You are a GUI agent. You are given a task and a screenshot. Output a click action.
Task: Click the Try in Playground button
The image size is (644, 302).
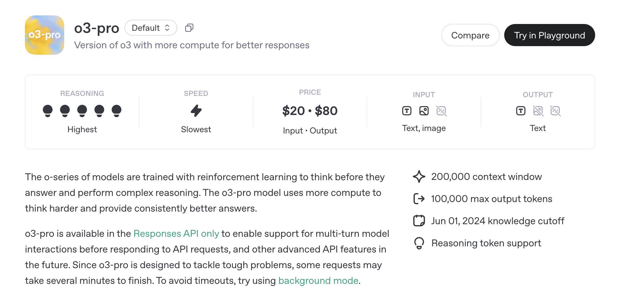tap(549, 35)
